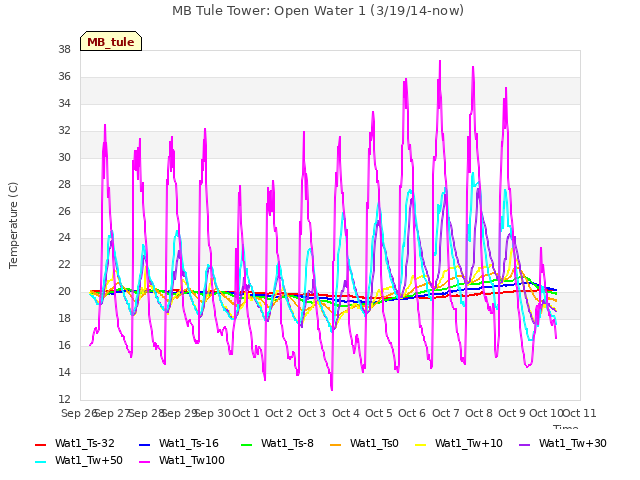Click the purple Wat1_Tw+30 legend swatch

pos(524,444)
